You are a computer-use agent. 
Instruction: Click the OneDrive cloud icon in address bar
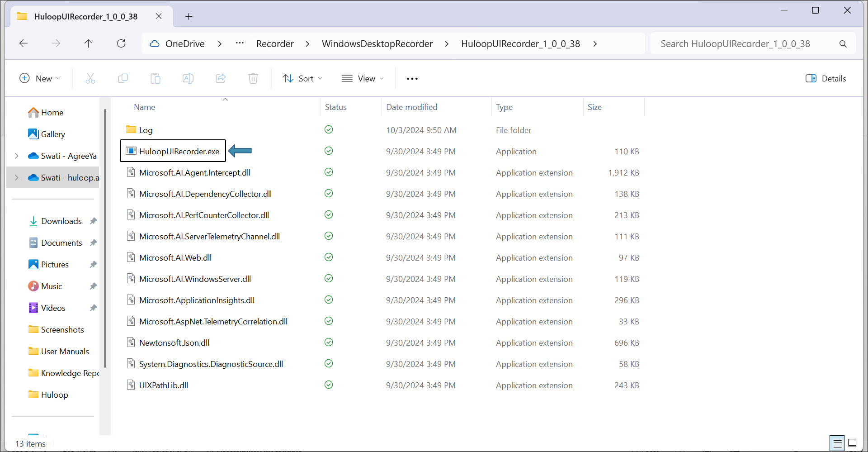[155, 44]
